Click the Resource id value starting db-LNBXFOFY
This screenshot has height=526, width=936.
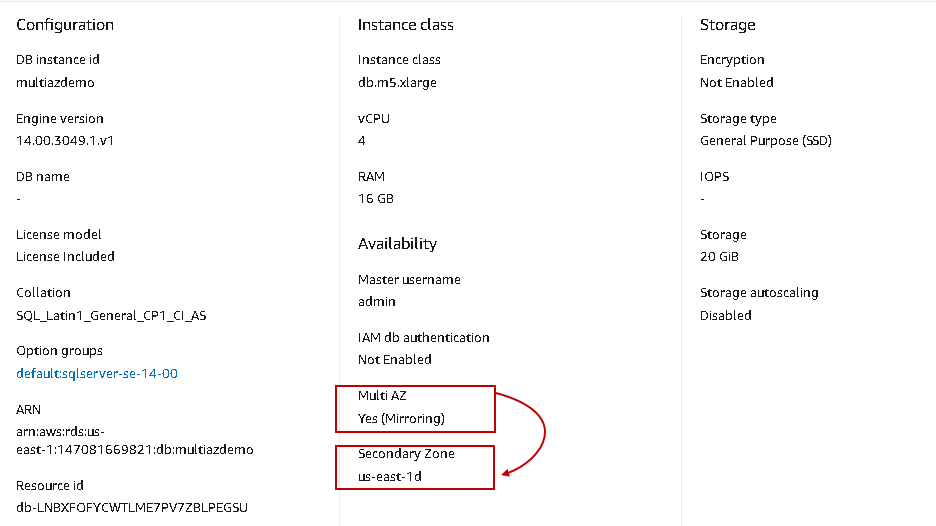(131, 507)
